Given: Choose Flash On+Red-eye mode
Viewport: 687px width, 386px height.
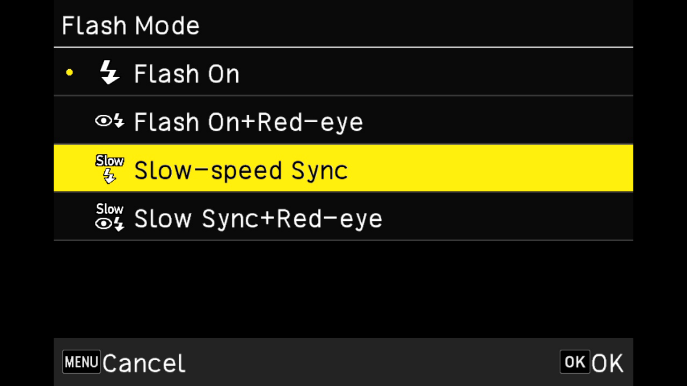Looking at the screenshot, I should [x=344, y=120].
